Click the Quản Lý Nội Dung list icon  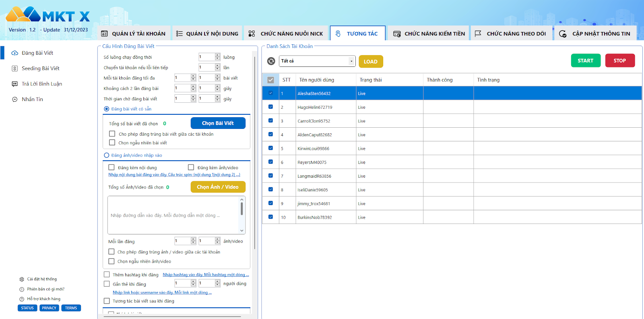coord(180,34)
